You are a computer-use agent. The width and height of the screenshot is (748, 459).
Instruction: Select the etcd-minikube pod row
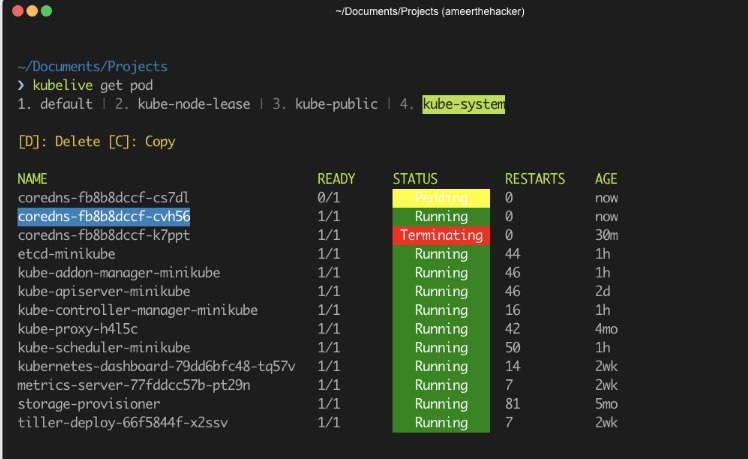click(x=66, y=254)
